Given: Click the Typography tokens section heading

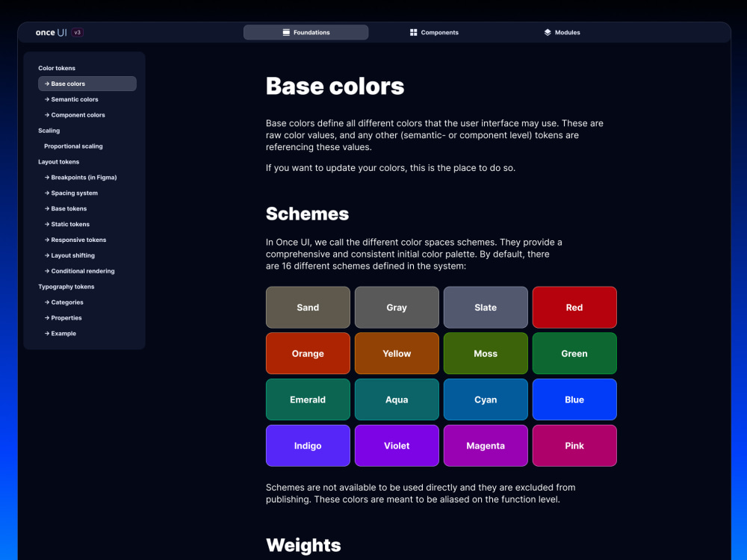Looking at the screenshot, I should coord(66,287).
